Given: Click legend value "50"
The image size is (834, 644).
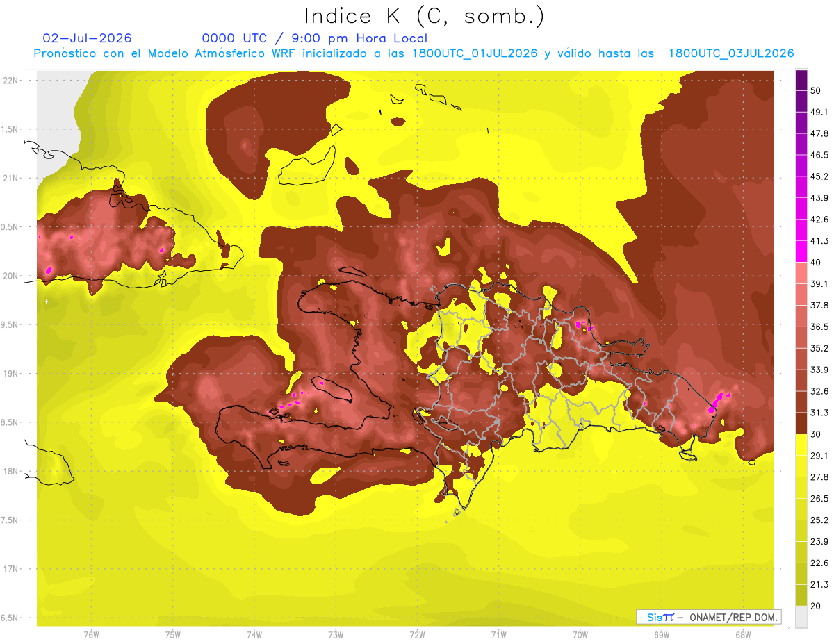Looking at the screenshot, I should click(x=816, y=90).
